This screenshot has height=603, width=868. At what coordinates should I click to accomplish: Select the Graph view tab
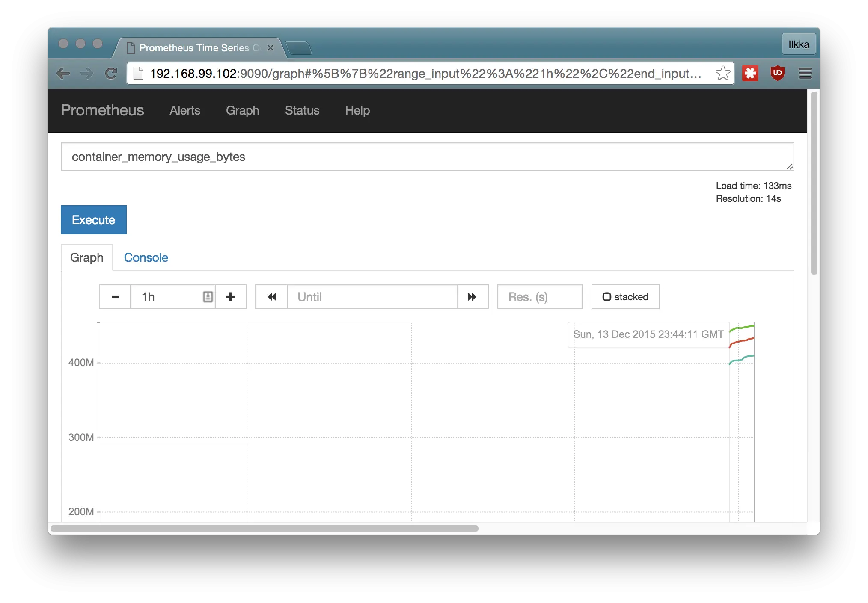click(87, 258)
